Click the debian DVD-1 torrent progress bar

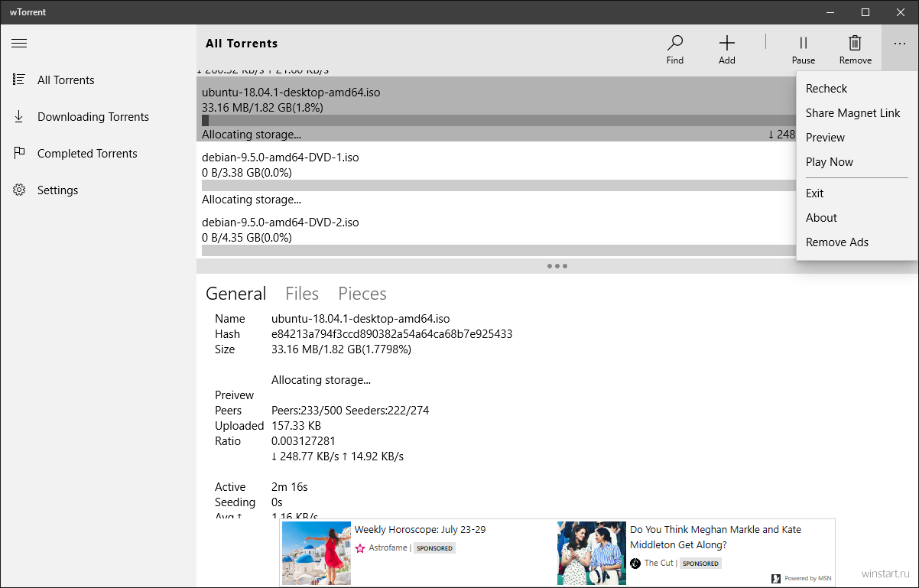[x=499, y=186]
